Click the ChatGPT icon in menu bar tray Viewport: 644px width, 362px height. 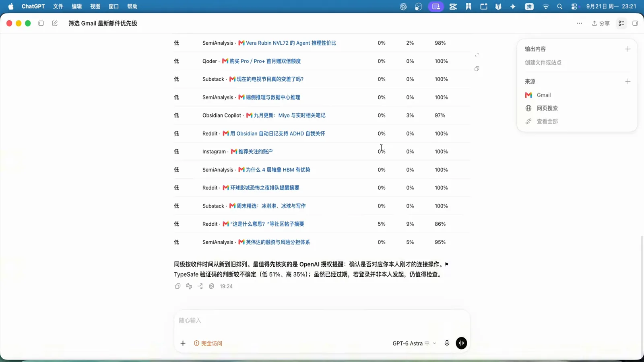pos(403,6)
